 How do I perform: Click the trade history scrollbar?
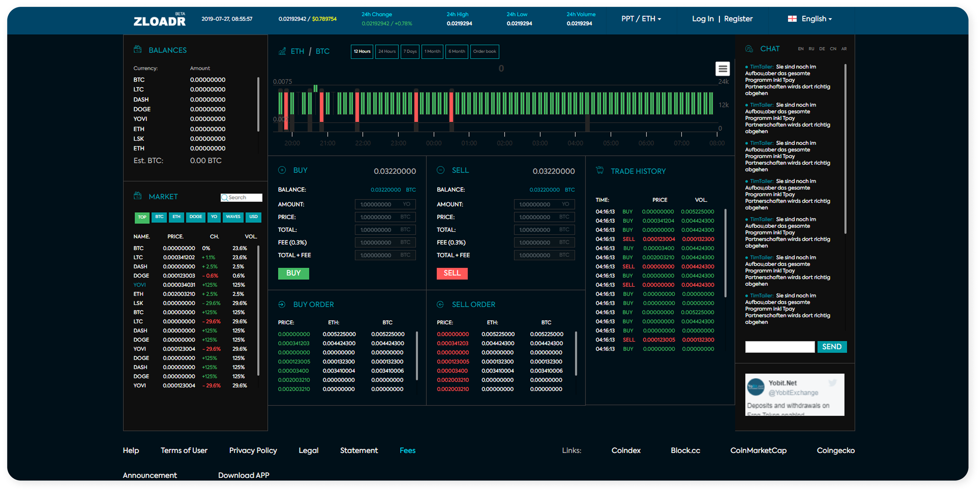[x=725, y=253]
